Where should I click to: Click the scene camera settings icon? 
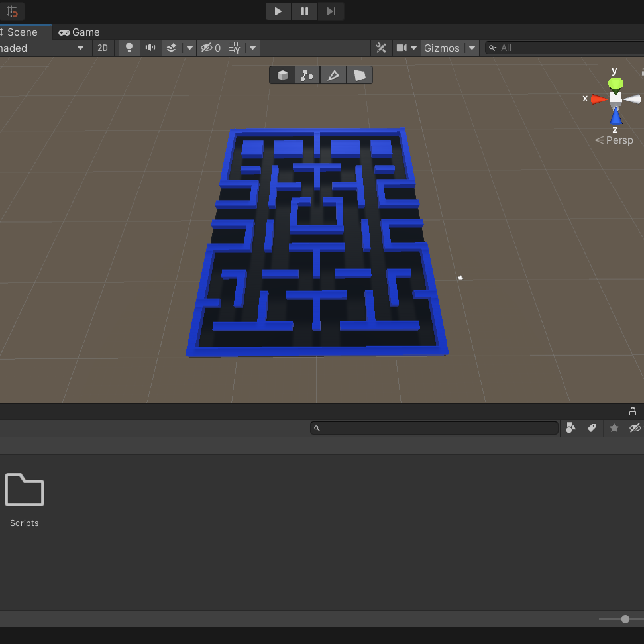(402, 48)
